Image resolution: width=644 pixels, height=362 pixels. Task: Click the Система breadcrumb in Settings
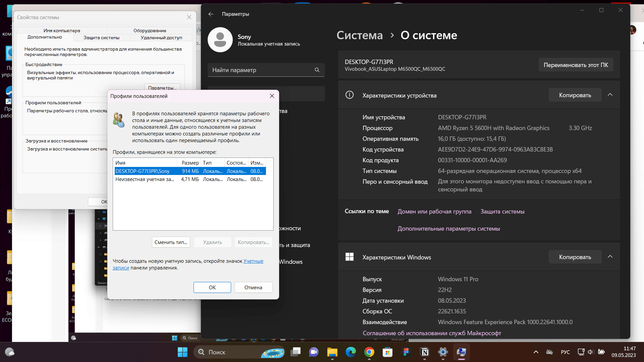tap(360, 35)
